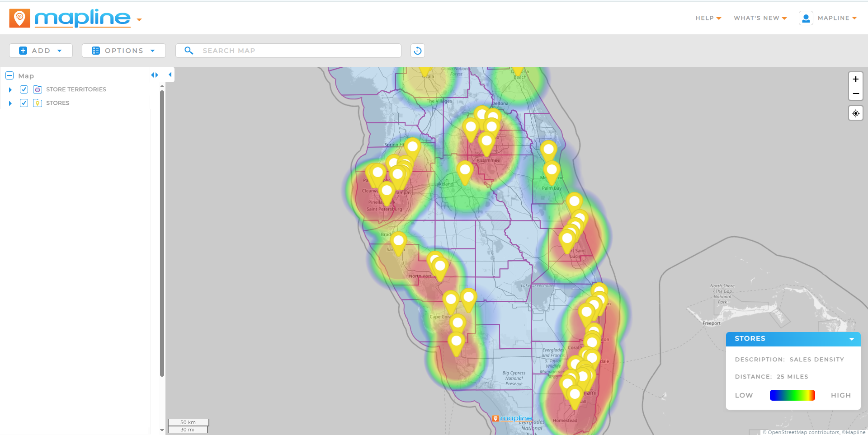Click the low-to-high color gradient bar

(792, 395)
